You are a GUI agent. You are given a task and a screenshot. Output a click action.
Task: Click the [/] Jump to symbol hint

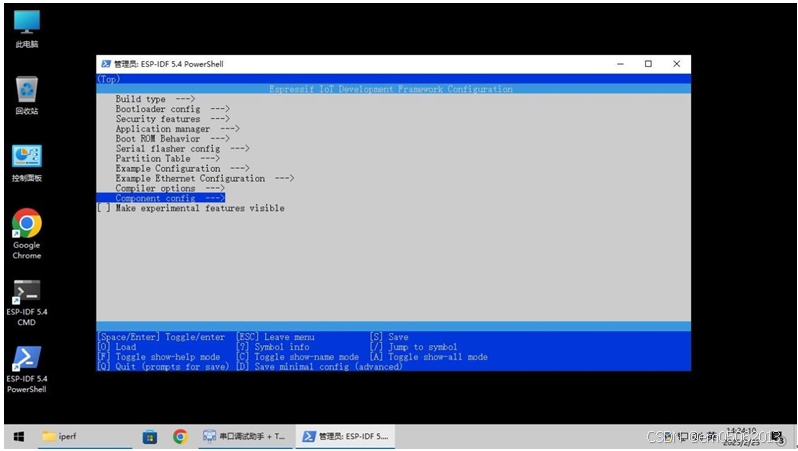[414, 347]
